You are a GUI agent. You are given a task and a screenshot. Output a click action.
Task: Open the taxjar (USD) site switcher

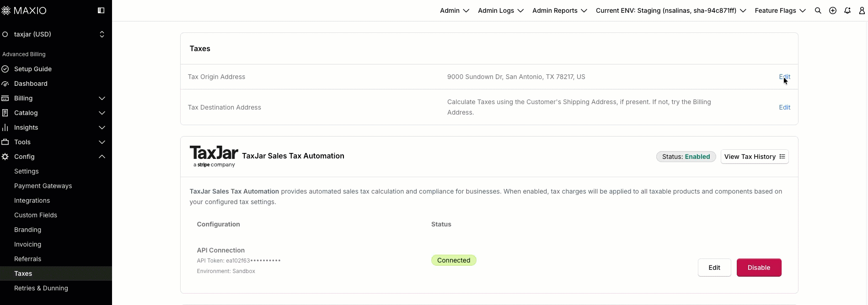pyautogui.click(x=56, y=34)
